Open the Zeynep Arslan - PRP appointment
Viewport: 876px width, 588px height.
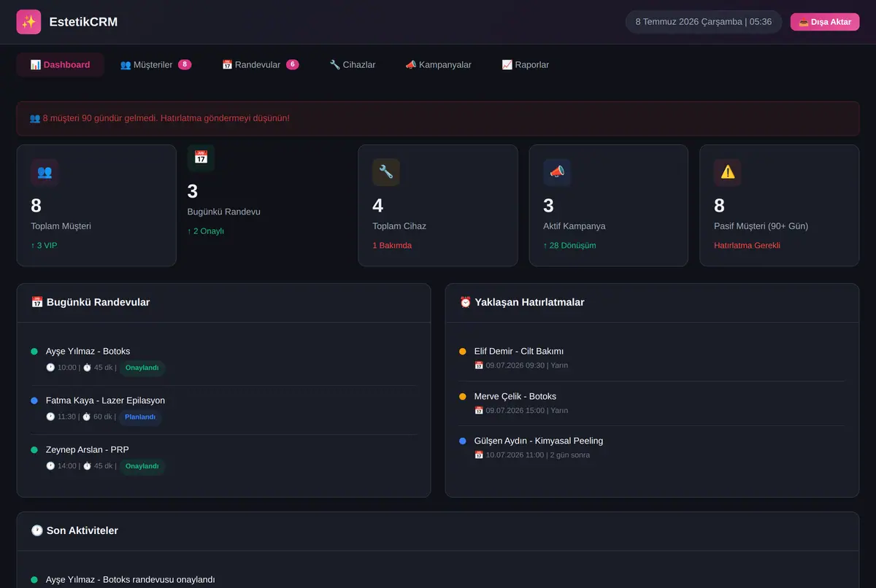[x=224, y=458]
